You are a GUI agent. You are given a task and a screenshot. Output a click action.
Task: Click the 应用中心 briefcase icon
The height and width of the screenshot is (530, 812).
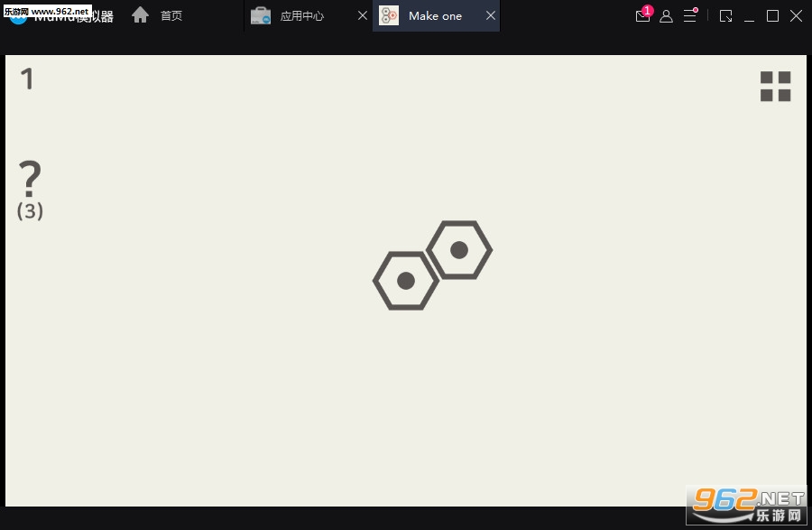(x=261, y=15)
